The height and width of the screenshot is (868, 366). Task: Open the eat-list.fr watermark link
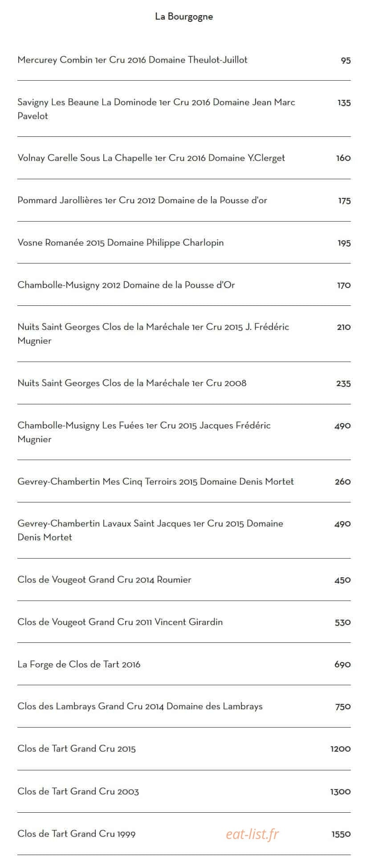(x=252, y=834)
